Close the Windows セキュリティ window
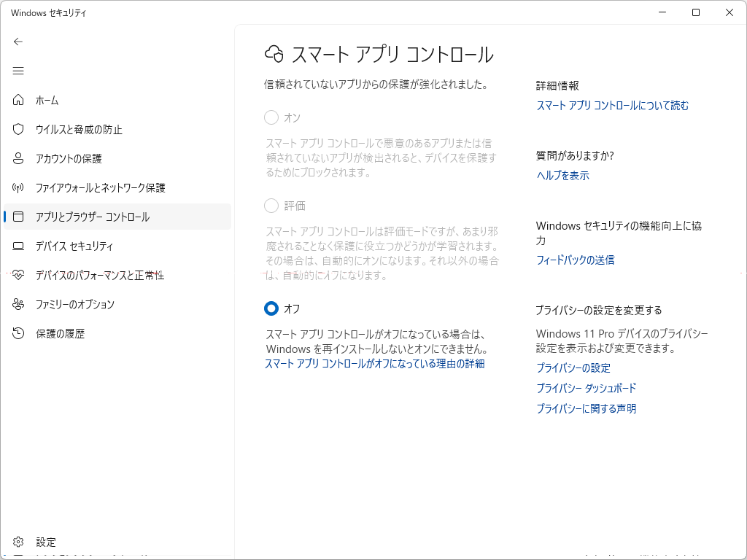This screenshot has width=747, height=560. (x=729, y=13)
